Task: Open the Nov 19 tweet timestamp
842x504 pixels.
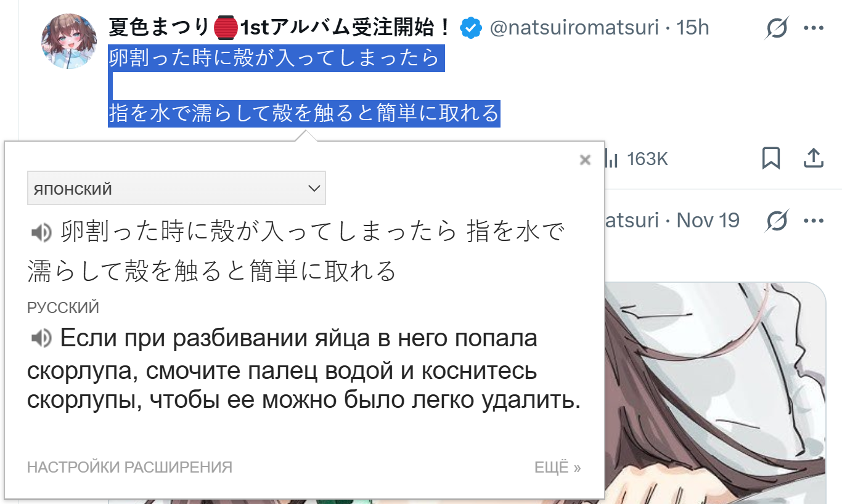Action: (708, 220)
